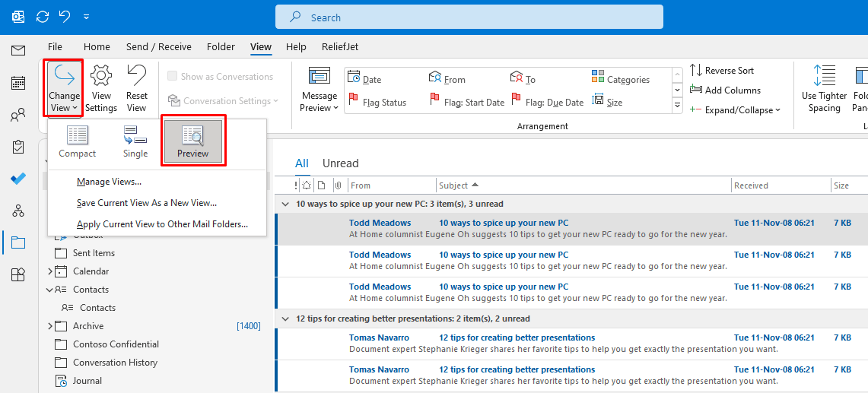
Task: Arrange messages by Flag Status
Action: point(377,103)
